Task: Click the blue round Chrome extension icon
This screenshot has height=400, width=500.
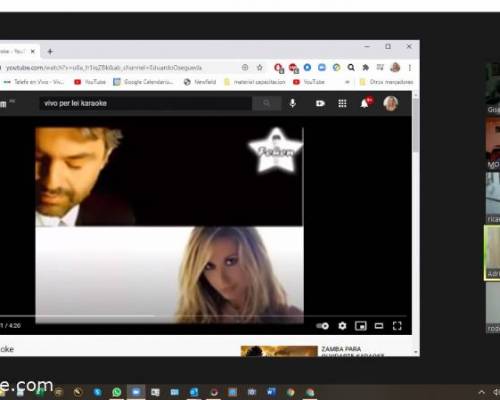Action: pyautogui.click(x=307, y=68)
